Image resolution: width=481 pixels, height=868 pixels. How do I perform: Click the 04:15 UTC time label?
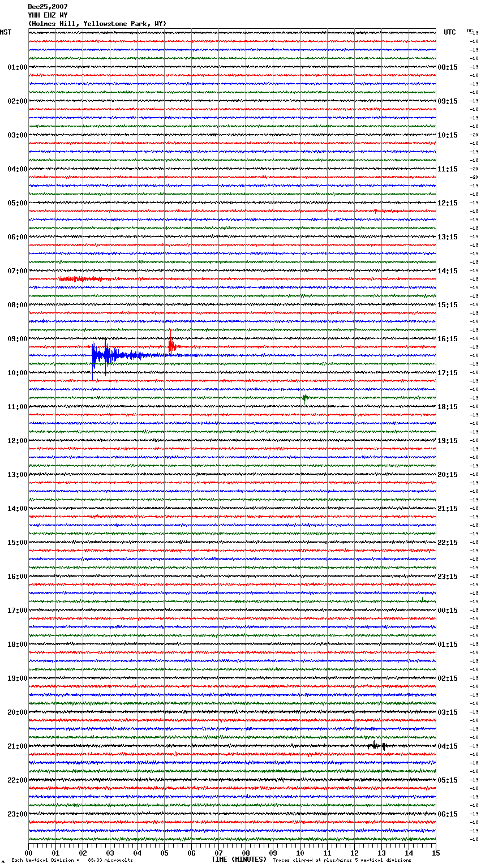[448, 746]
